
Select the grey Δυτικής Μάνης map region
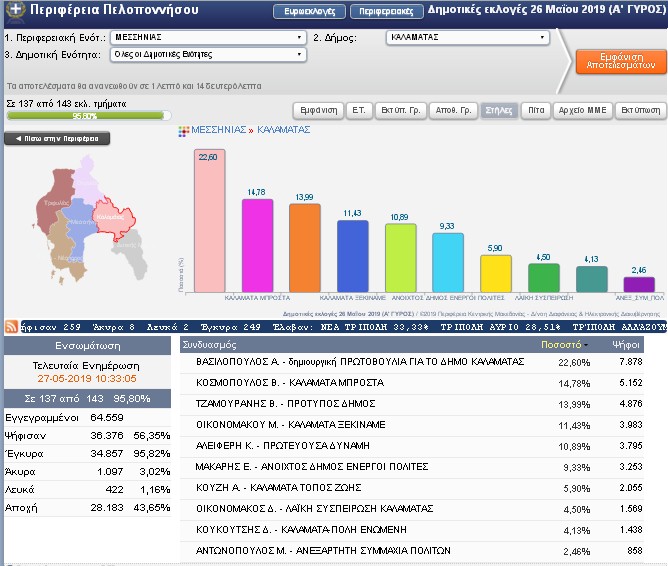(131, 256)
